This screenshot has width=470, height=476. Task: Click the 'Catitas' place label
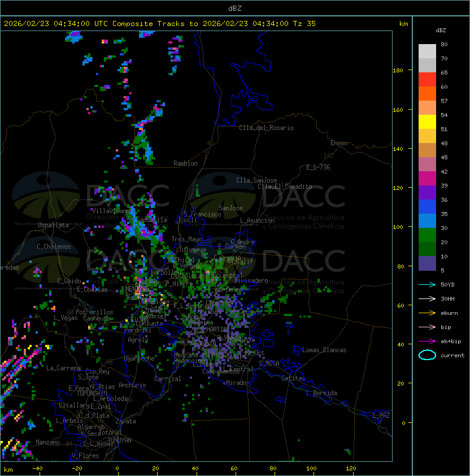click(x=293, y=379)
